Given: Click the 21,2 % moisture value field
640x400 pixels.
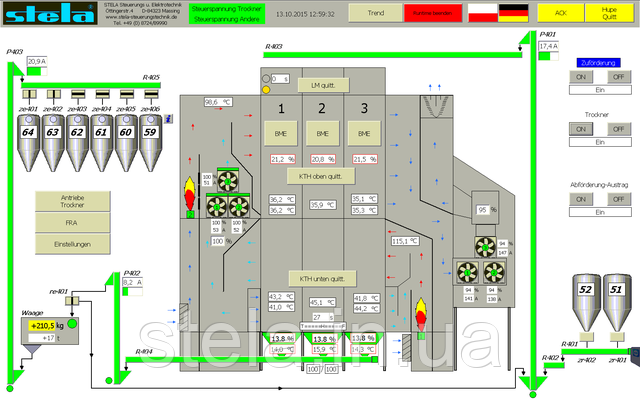Looking at the screenshot, I should [283, 159].
